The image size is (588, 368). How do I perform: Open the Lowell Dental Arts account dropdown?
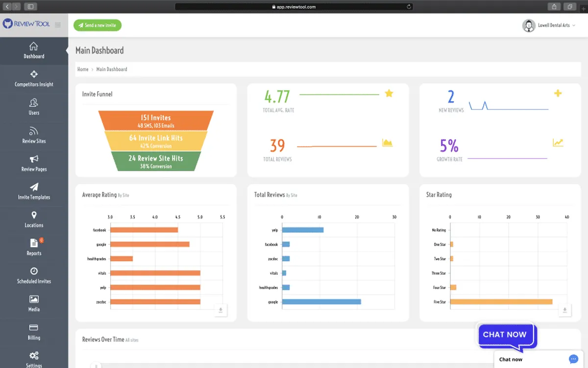[550, 26]
